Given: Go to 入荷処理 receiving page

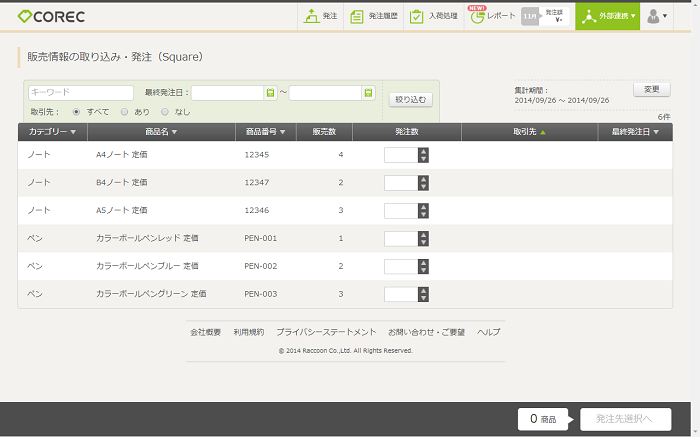Looking at the screenshot, I should point(435,16).
